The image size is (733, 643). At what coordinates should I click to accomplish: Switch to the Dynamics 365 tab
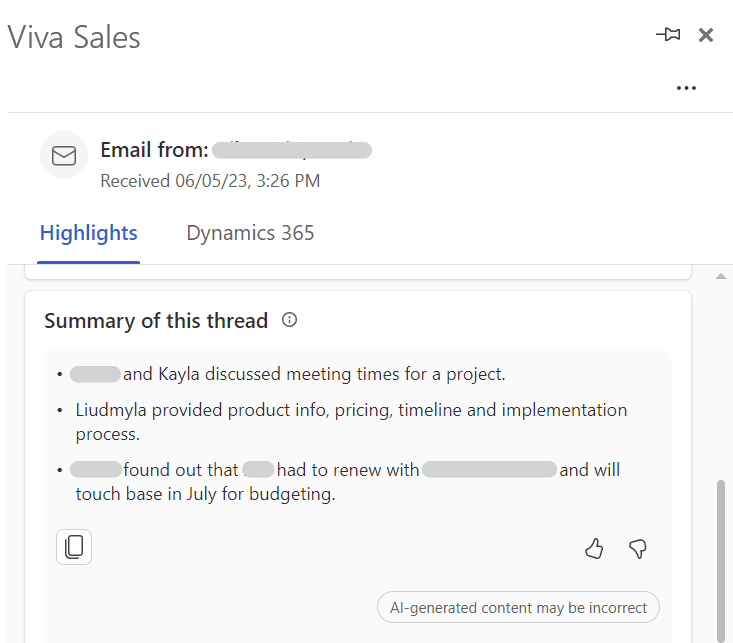pyautogui.click(x=250, y=233)
